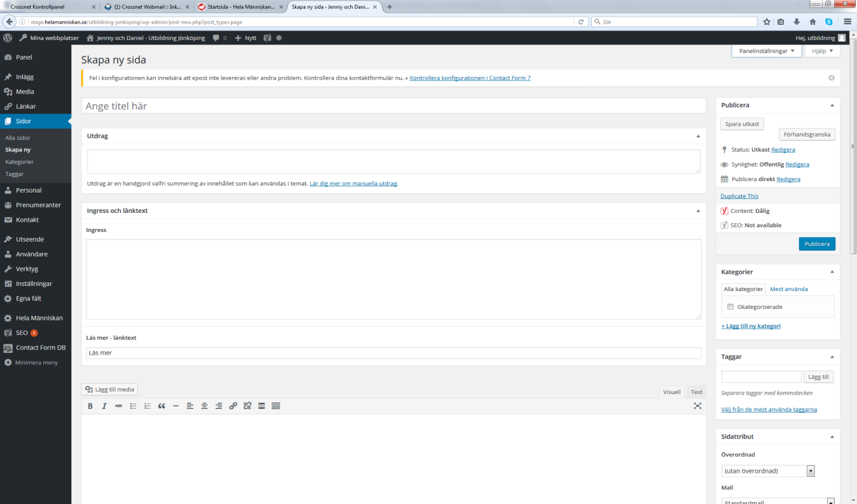Click the Publicera button
The width and height of the screenshot is (857, 504).
(817, 244)
